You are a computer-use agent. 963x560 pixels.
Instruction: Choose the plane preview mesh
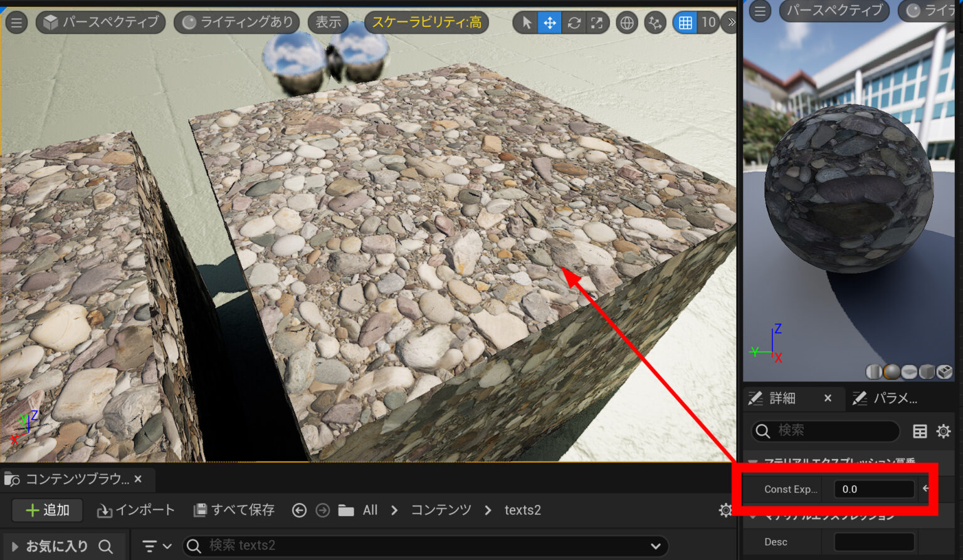coord(908,371)
